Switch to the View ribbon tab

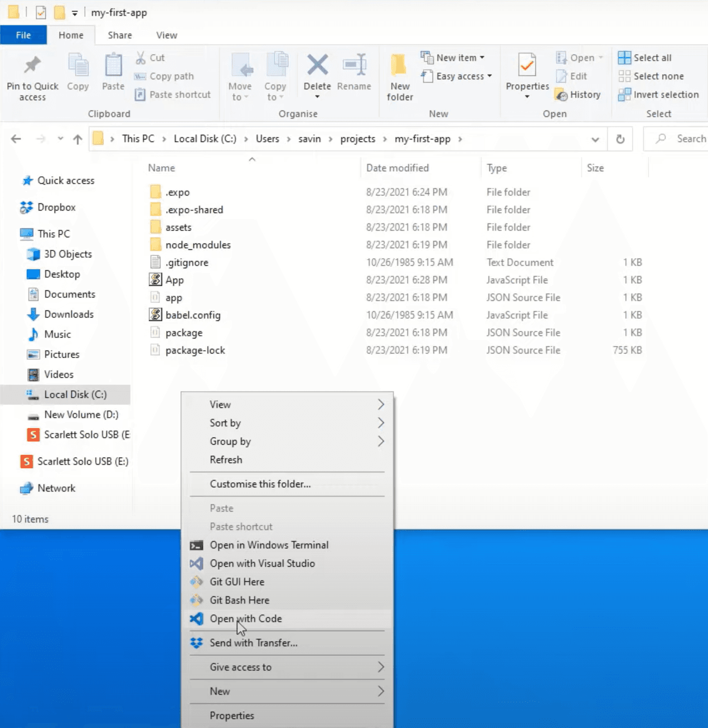(x=166, y=35)
